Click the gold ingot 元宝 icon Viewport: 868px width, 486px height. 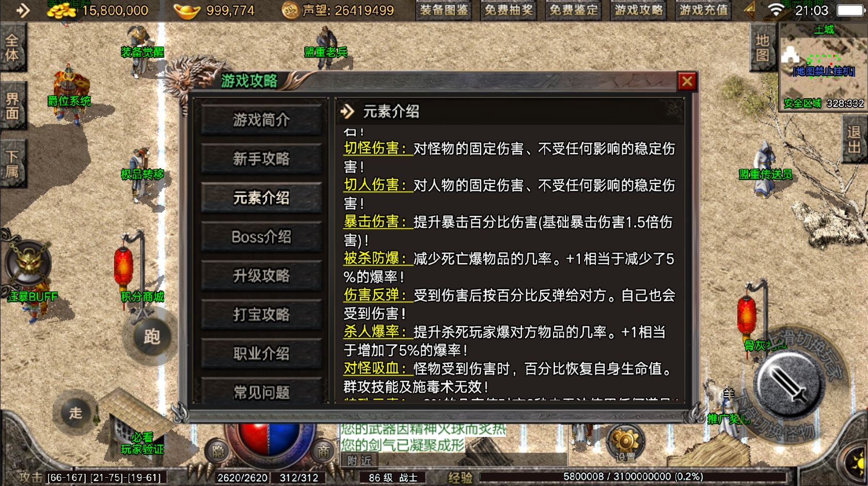[187, 10]
